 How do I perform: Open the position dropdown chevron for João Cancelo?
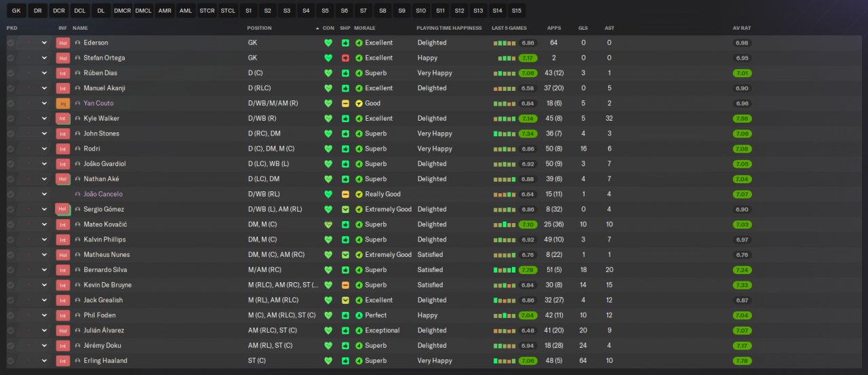(x=45, y=194)
